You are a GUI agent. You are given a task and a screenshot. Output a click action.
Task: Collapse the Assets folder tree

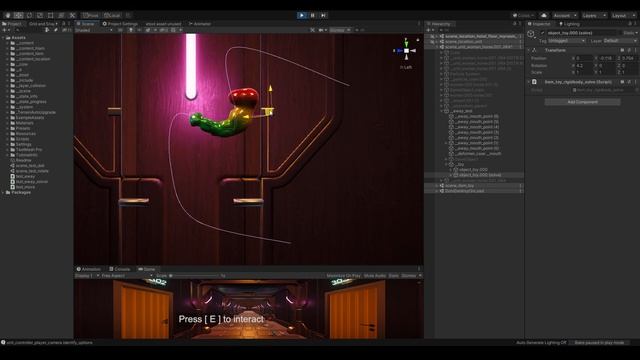(x=4, y=38)
